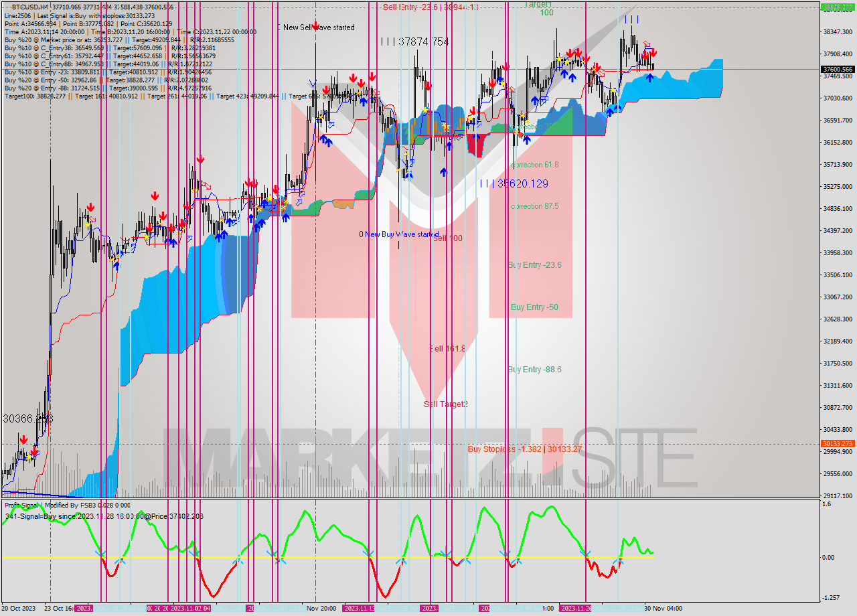Select the 'correction 61.8' label
The image size is (857, 616).
click(x=535, y=165)
